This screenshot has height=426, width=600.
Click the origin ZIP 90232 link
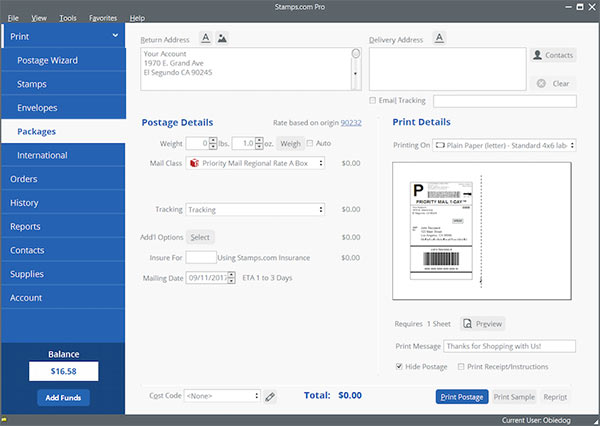pos(351,122)
